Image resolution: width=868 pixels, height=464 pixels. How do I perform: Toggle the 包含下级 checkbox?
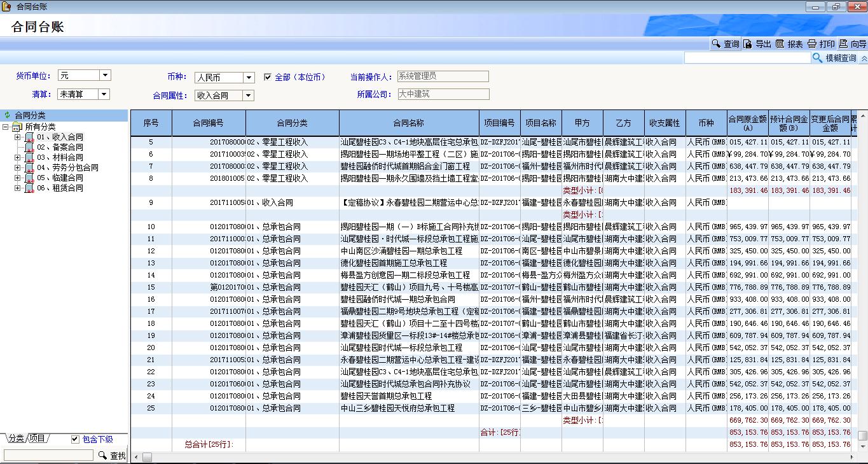pos(75,439)
